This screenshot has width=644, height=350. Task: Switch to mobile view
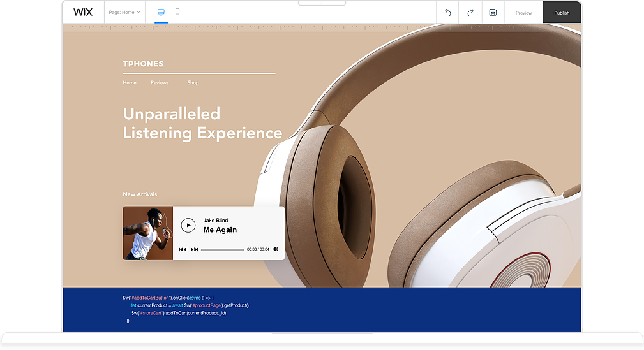coord(177,12)
